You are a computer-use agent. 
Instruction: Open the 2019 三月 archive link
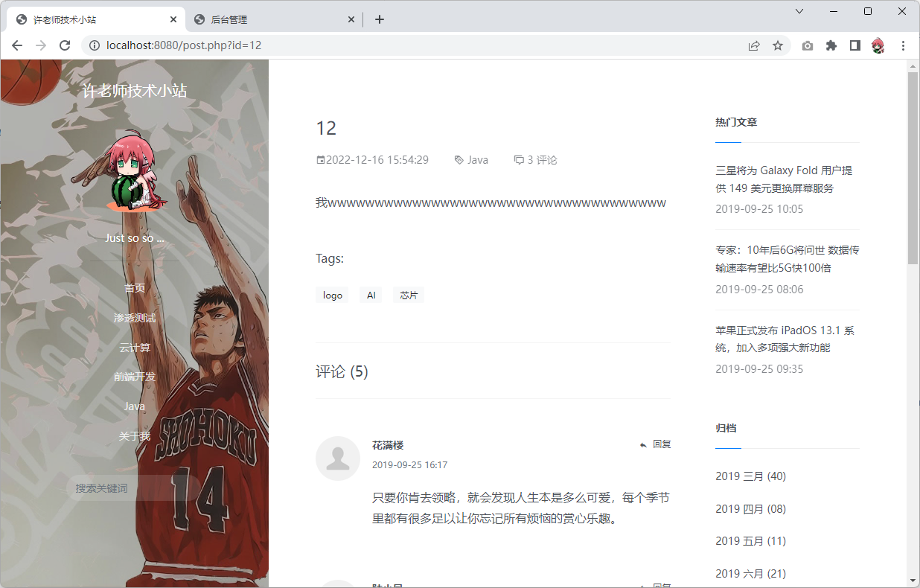point(750,476)
